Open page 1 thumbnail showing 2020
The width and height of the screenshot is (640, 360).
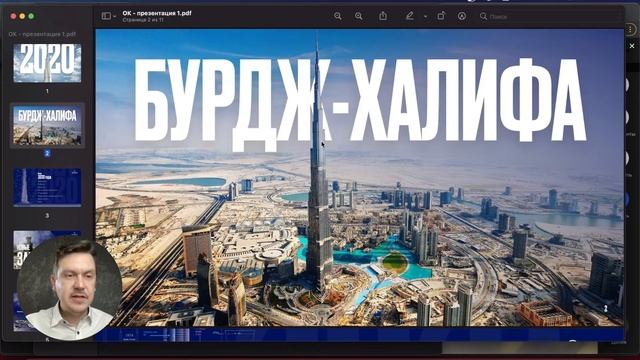point(47,63)
